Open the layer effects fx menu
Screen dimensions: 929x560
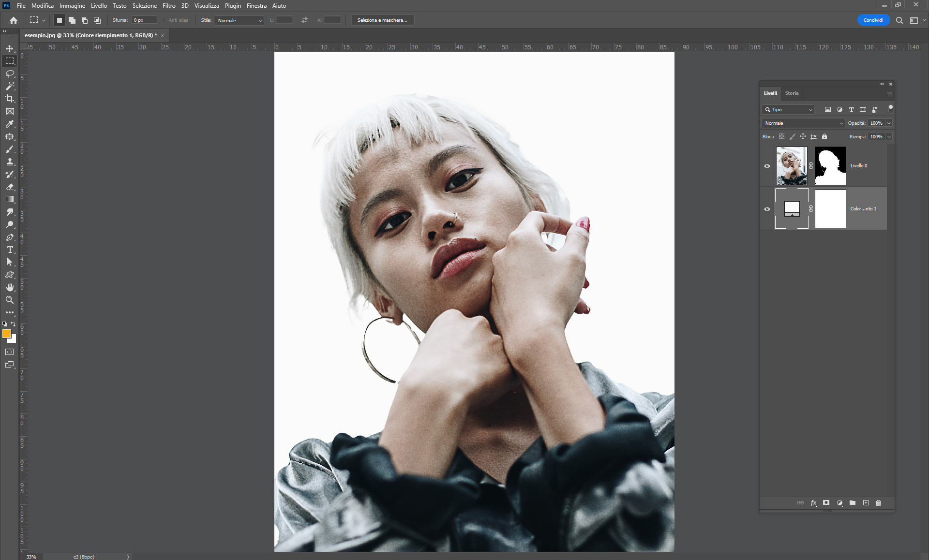pyautogui.click(x=813, y=503)
